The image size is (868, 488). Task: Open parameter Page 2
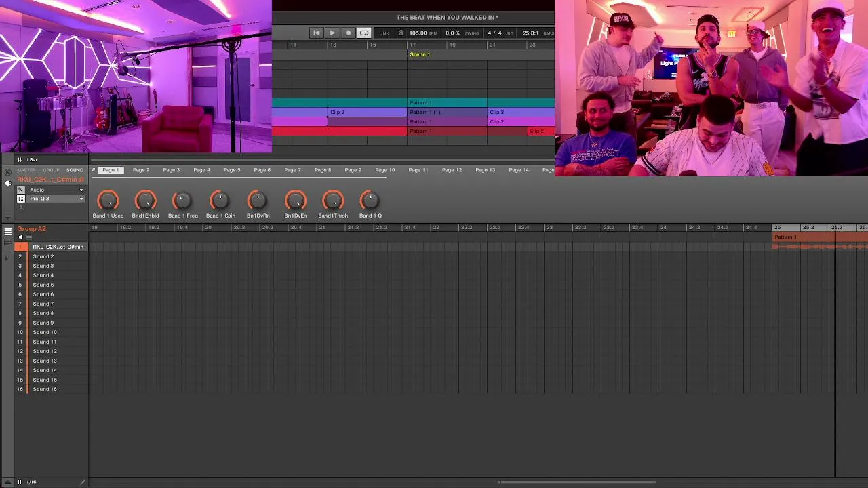click(141, 170)
